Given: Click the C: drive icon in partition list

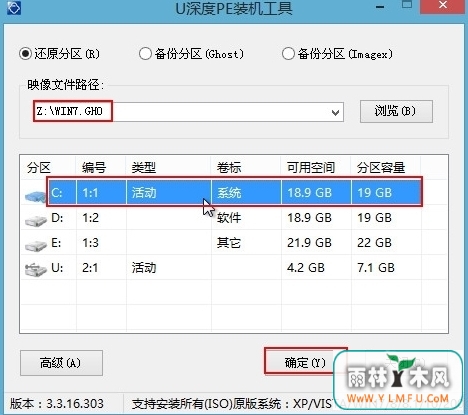Looking at the screenshot, I should pos(35,196).
